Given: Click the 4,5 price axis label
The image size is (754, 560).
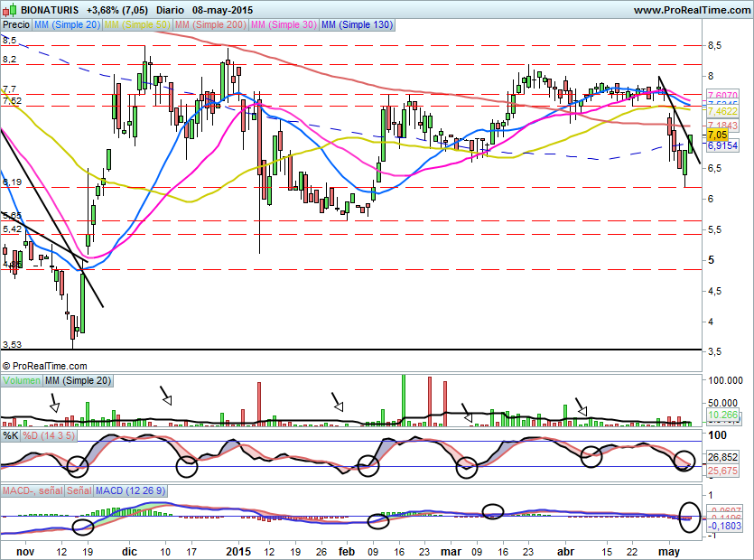Looking at the screenshot, I should 715,291.
